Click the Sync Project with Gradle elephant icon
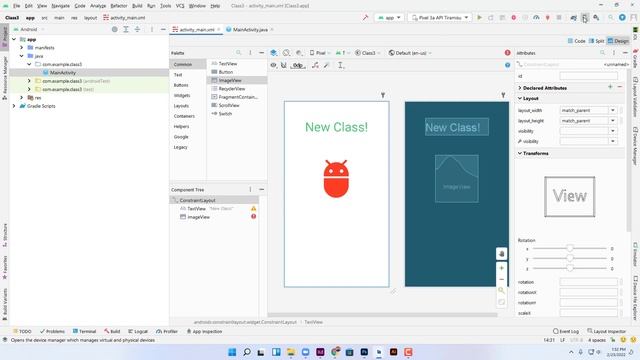This screenshot has width=640, height=360. click(x=573, y=18)
